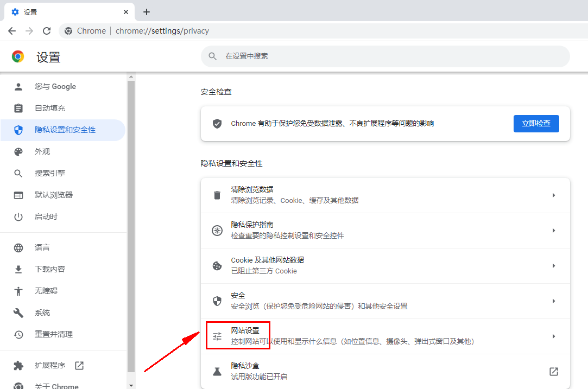Click the cookie icon beside Cookie及其他网站数据

click(x=217, y=266)
